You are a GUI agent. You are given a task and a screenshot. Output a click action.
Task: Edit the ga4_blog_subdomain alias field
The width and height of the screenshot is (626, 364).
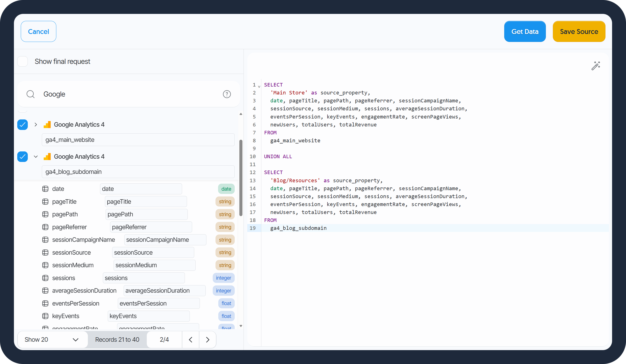[138, 172]
